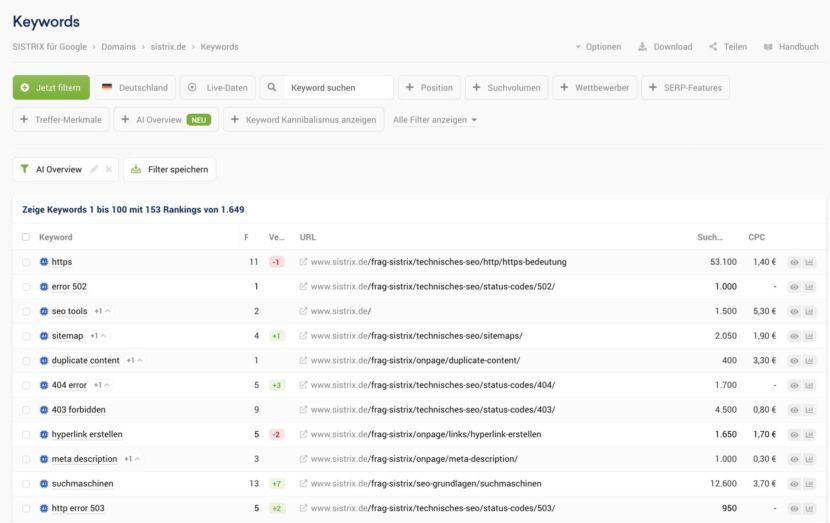Click the Keyword suchen input field
Viewport: 830px width, 523px height.
(339, 87)
